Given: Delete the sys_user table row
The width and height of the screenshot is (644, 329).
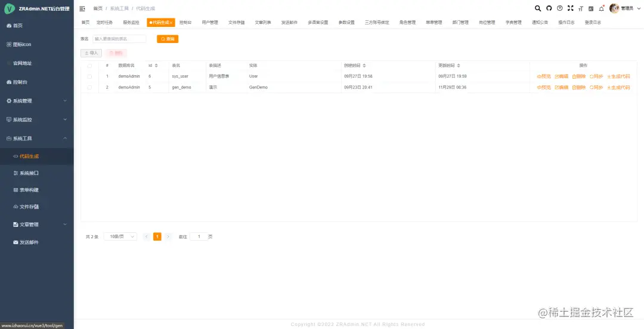Looking at the screenshot, I should tap(579, 76).
